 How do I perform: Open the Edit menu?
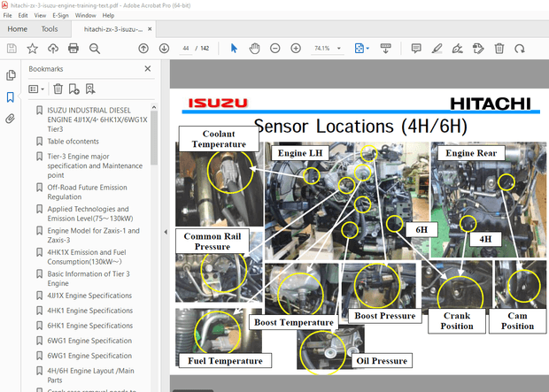click(23, 15)
